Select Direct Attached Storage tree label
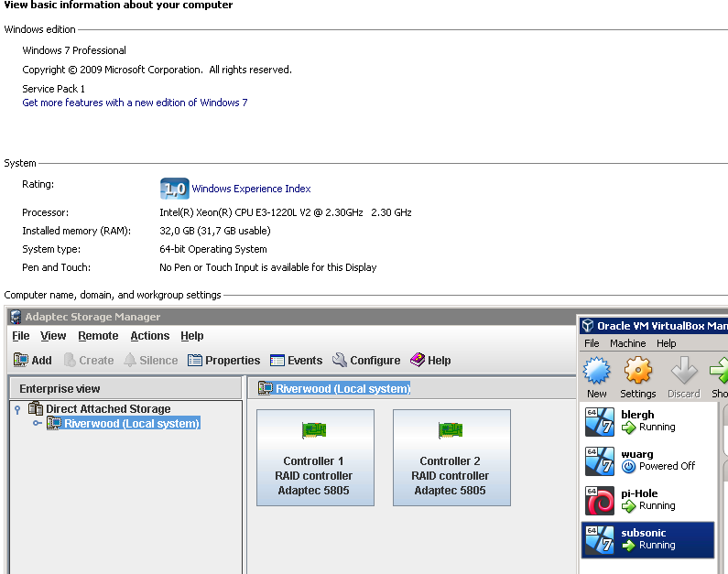This screenshot has height=574, width=728. pos(108,409)
